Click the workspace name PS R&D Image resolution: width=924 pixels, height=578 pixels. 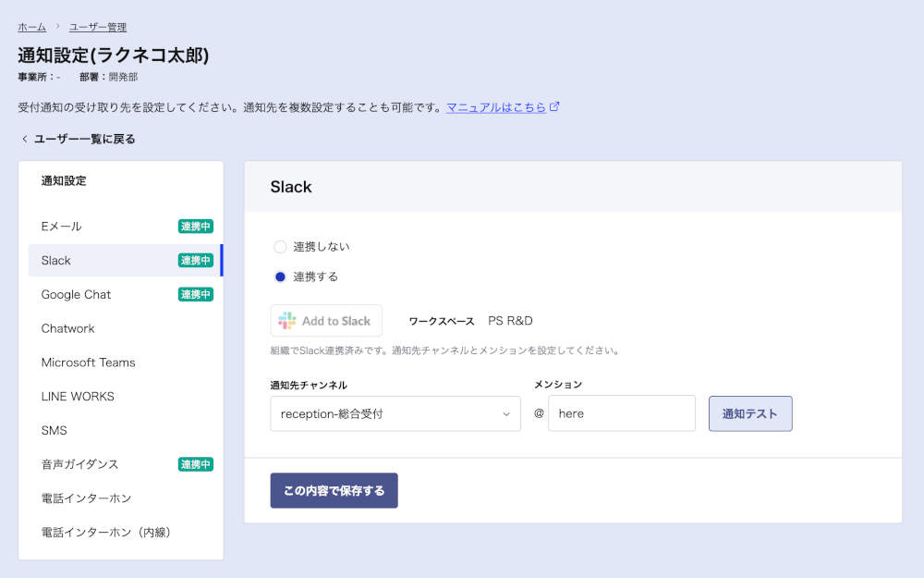[510, 321]
